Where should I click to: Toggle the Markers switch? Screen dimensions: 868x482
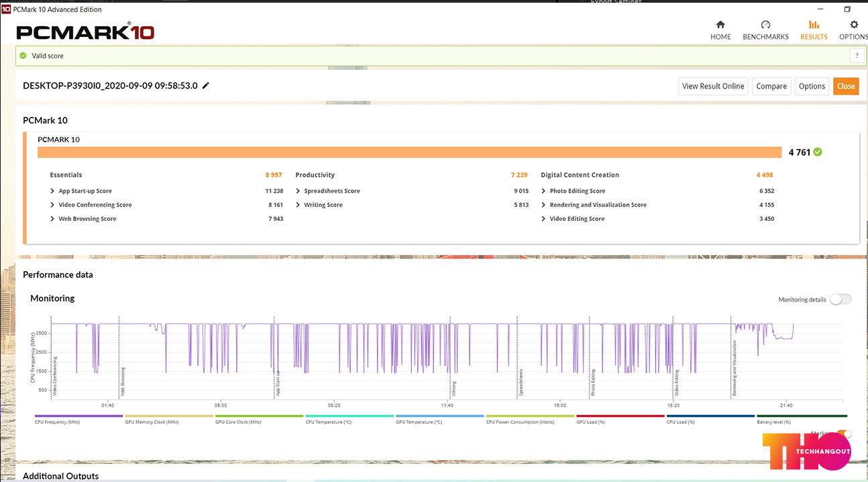843,434
